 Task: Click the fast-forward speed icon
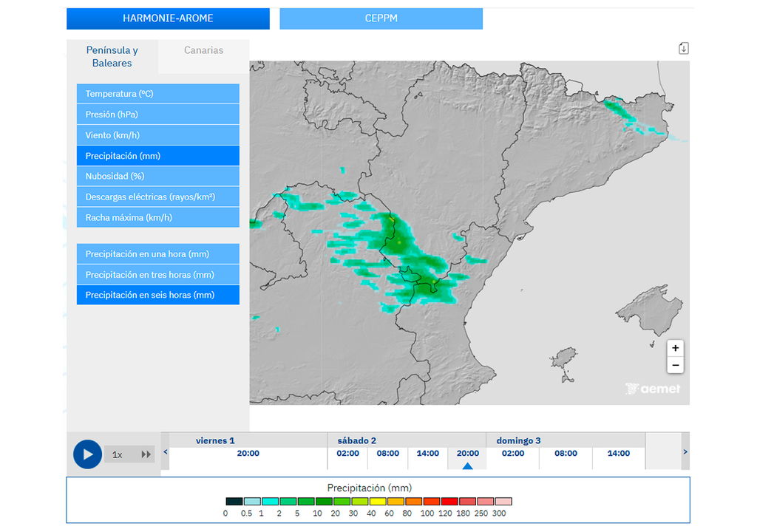click(146, 454)
